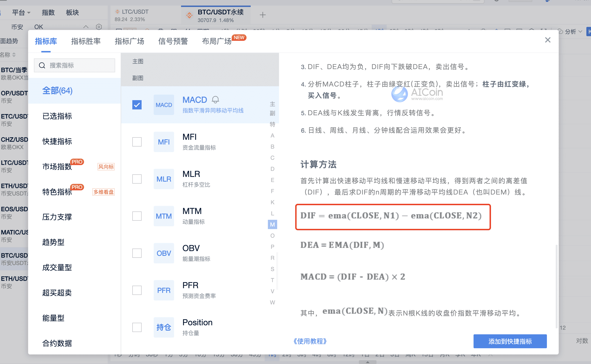This screenshot has width=591, height=364.
Task: Click the MLR indicator thumbnail icon
Action: point(164,179)
